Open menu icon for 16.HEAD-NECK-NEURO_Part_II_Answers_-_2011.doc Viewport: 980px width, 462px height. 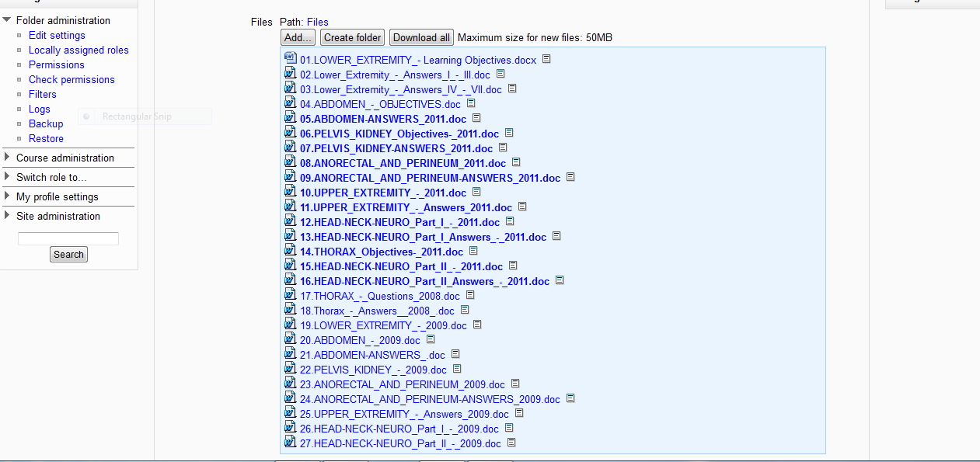[x=560, y=280]
